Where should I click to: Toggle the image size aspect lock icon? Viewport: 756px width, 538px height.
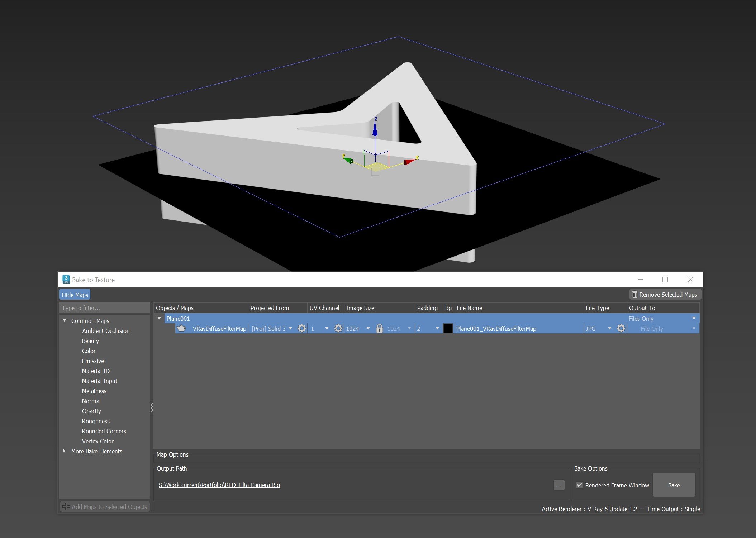click(x=379, y=328)
